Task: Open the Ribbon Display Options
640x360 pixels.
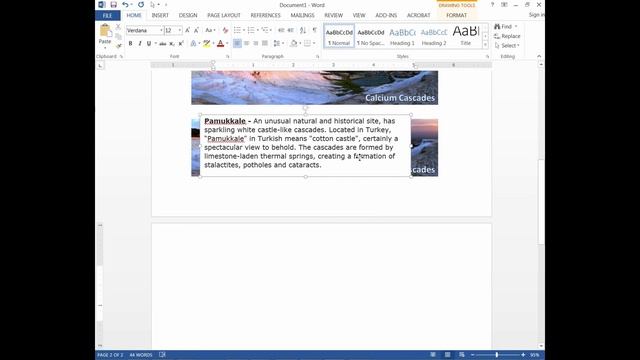Action: click(x=504, y=5)
